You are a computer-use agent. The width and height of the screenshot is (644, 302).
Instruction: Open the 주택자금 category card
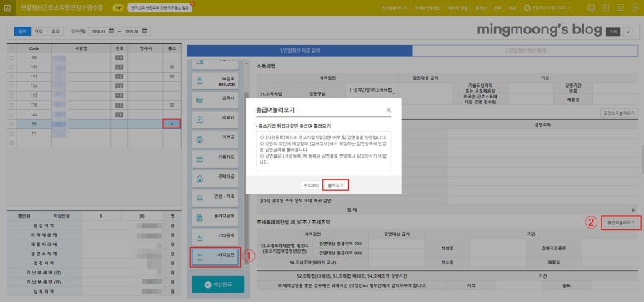(215, 179)
